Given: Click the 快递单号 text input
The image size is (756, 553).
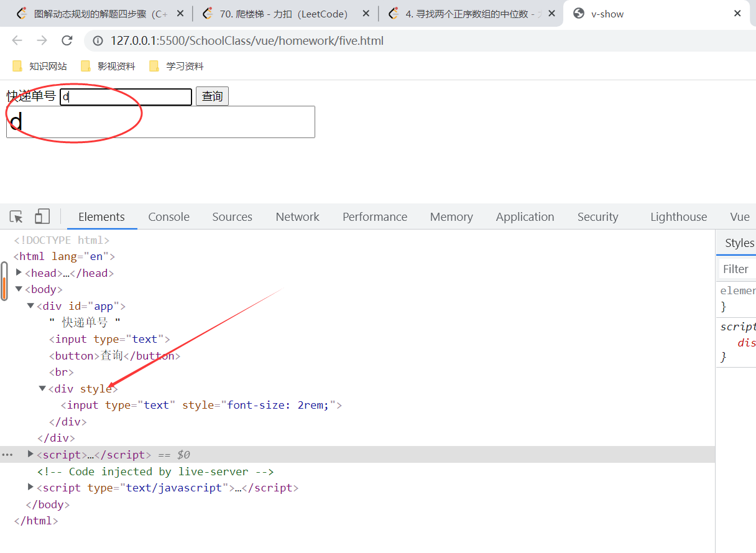Looking at the screenshot, I should pos(126,96).
